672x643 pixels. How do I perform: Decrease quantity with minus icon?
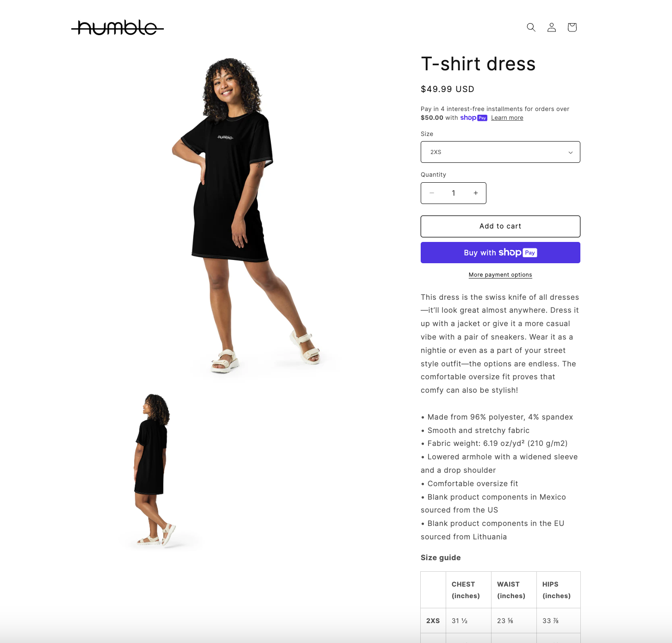[x=432, y=193]
